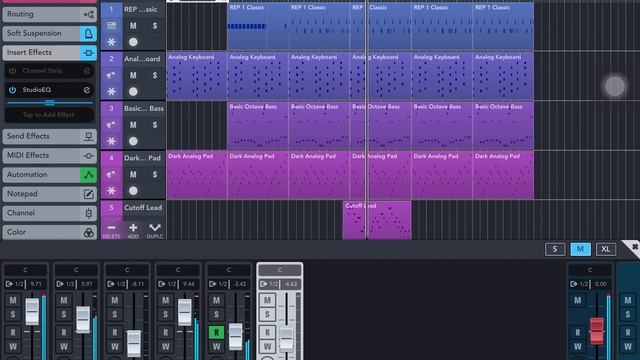Viewport: 640px width, 360px height.
Task: Open the Routing section
Action: [49, 14]
